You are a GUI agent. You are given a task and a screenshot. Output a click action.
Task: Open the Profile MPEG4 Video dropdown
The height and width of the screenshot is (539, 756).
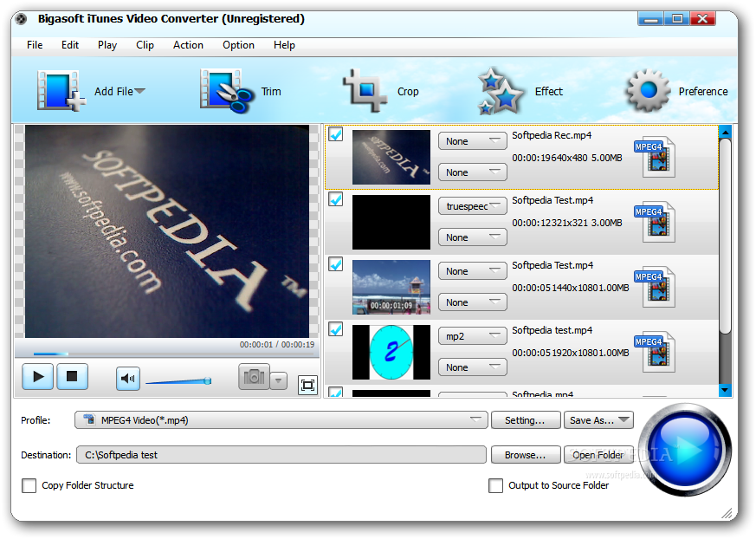[x=281, y=419]
